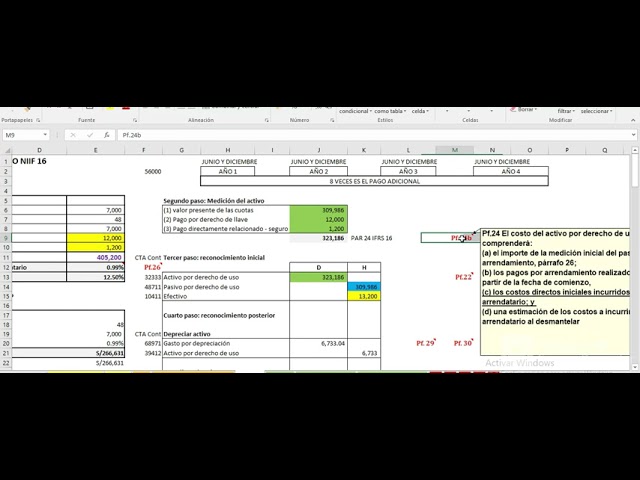Click the formula bar cancel X icon
640x480 pixels.
(73, 134)
